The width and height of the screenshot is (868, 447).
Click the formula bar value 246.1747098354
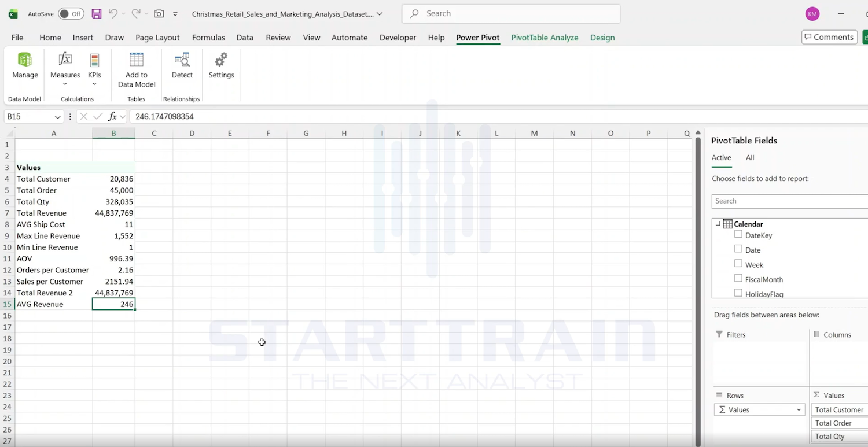164,117
